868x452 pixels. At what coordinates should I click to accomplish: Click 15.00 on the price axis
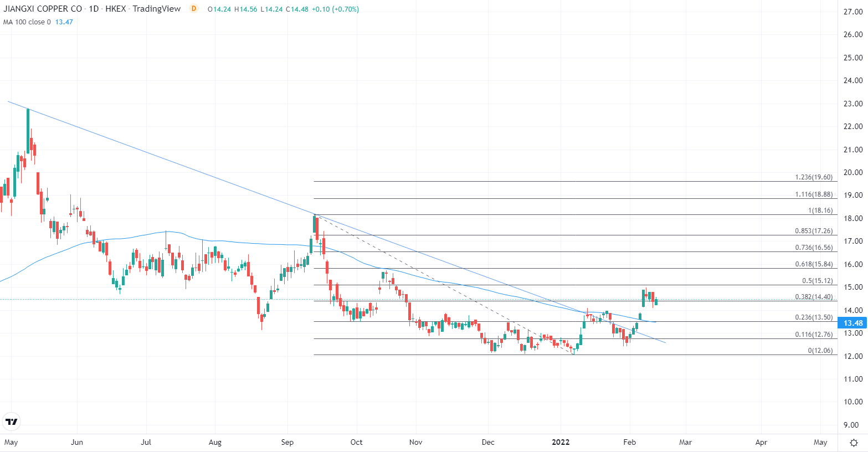click(x=853, y=287)
